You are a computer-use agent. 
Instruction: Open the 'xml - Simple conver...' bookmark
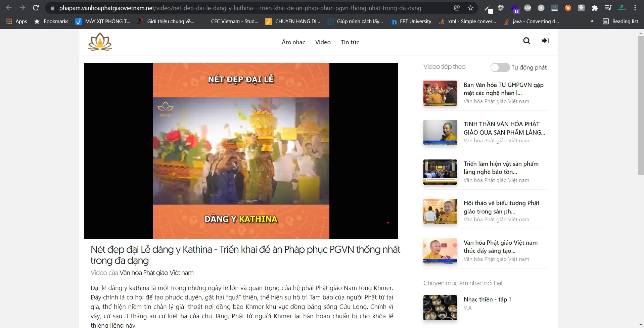tap(468, 21)
